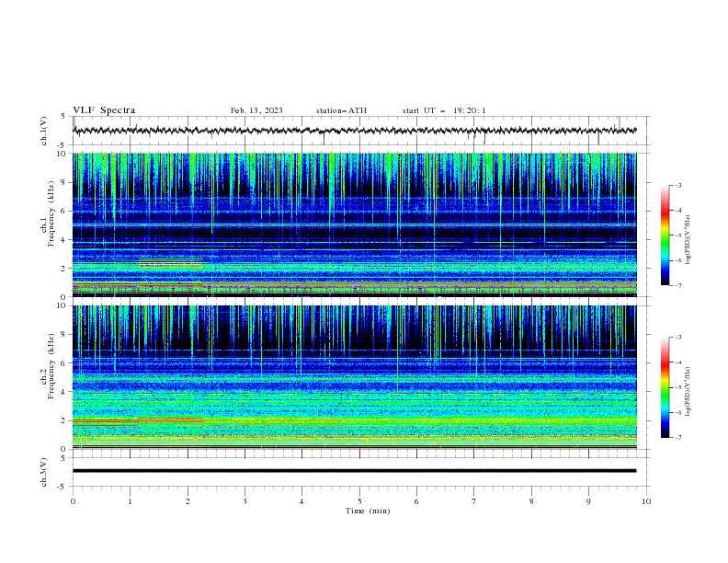Click the ch.1 frequency tick "4"
This screenshot has height=563, width=728.
coord(63,240)
